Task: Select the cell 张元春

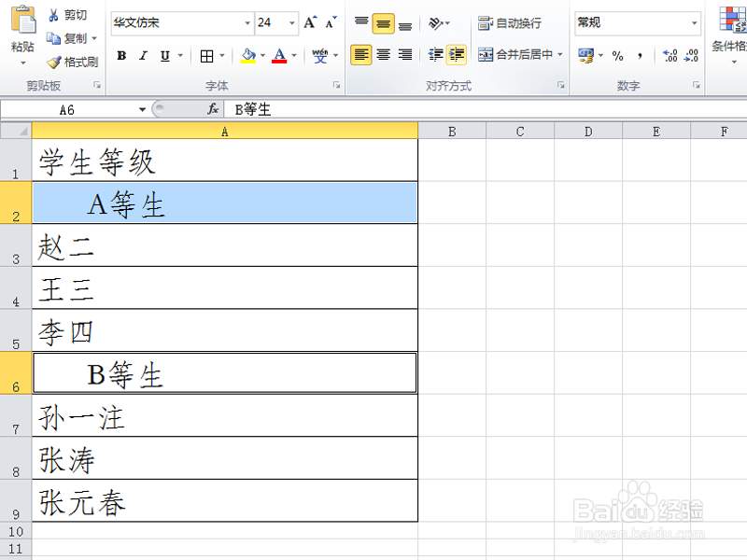Action: pyautogui.click(x=225, y=500)
